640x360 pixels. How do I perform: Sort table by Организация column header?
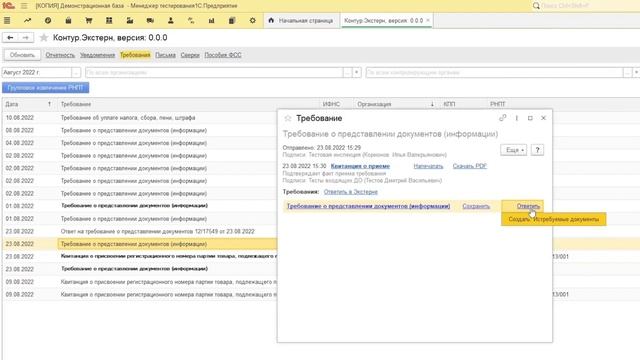(x=395, y=104)
